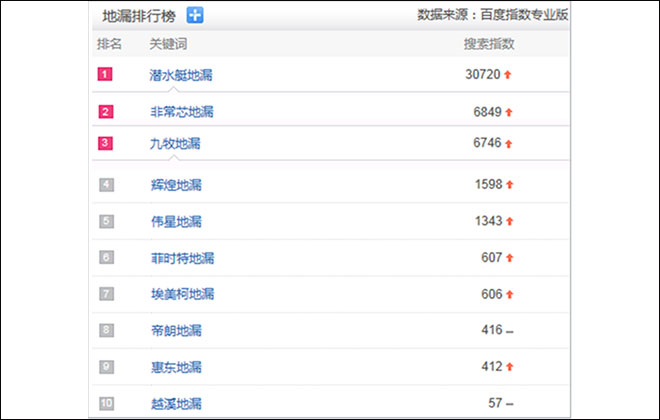Click the up arrow next to 607
Screen dimensions: 660x420
click(x=510, y=258)
